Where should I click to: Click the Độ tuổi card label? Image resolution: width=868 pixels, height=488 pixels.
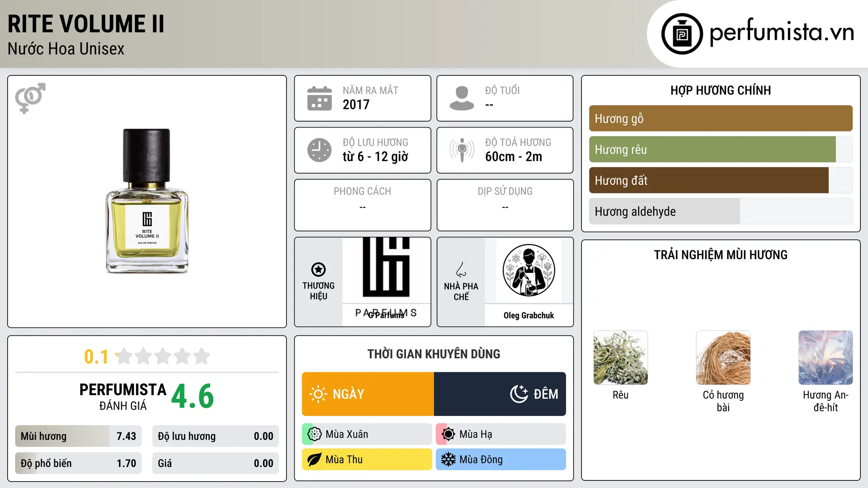502,90
